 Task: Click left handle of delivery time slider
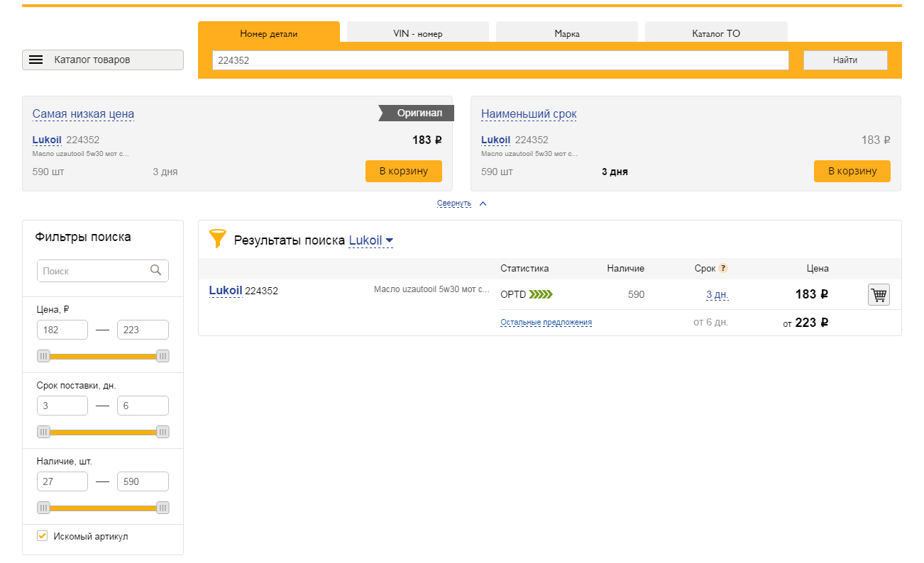[x=44, y=432]
